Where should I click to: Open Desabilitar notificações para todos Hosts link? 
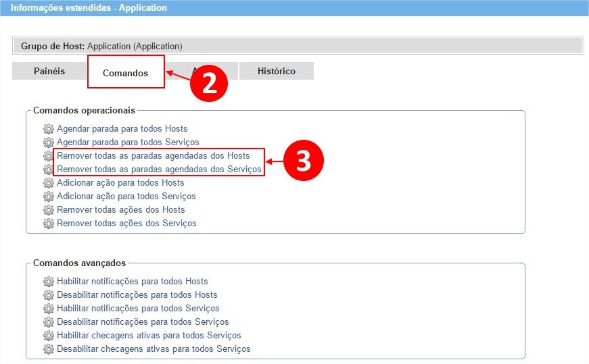(x=137, y=295)
